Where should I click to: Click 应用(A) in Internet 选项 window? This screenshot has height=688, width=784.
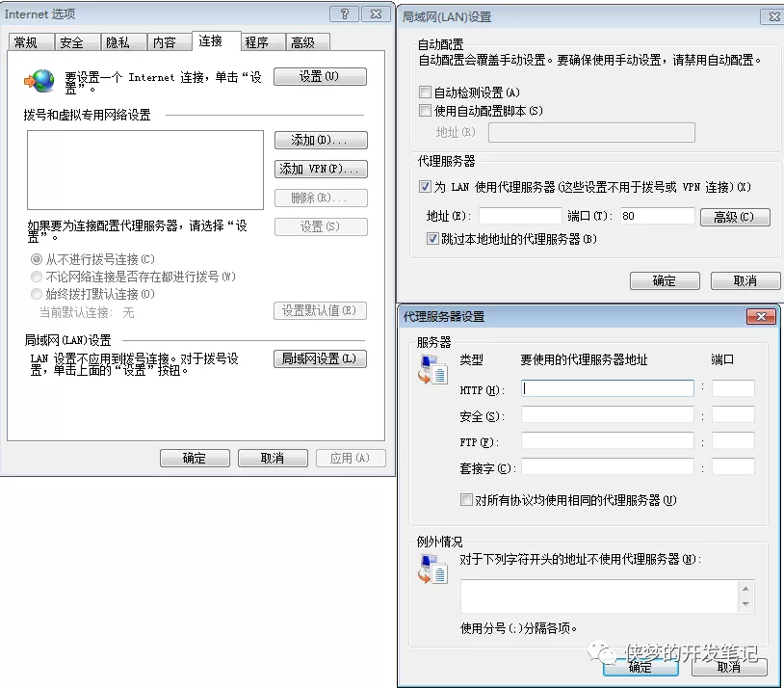click(x=351, y=459)
